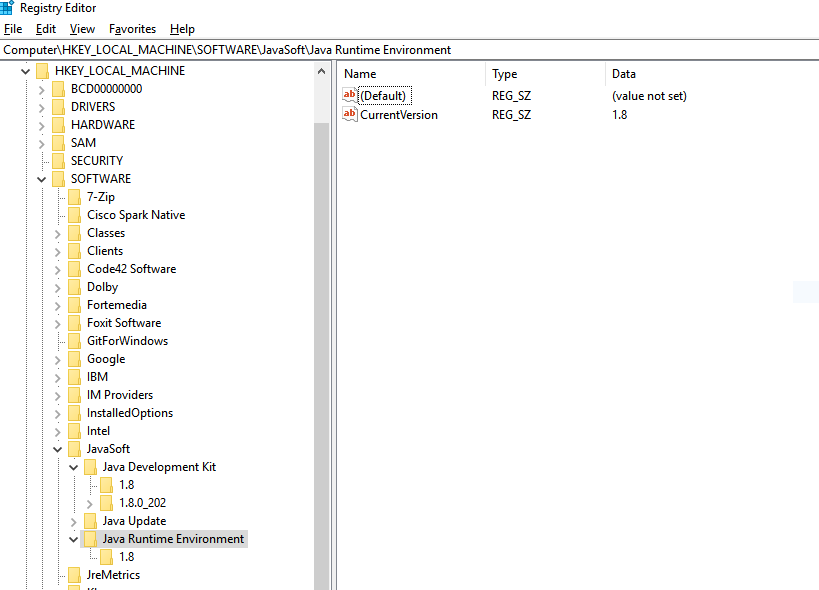Click the HARDWARE folder icon

point(58,125)
